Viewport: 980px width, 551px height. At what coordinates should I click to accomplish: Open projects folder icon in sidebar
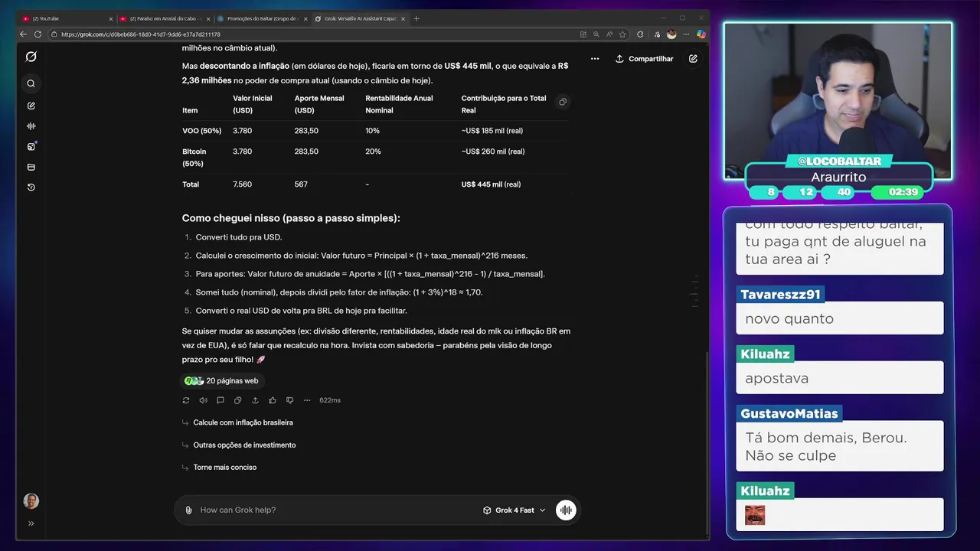tap(31, 167)
